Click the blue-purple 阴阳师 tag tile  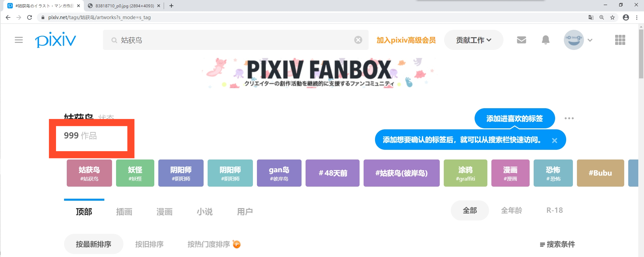181,173
